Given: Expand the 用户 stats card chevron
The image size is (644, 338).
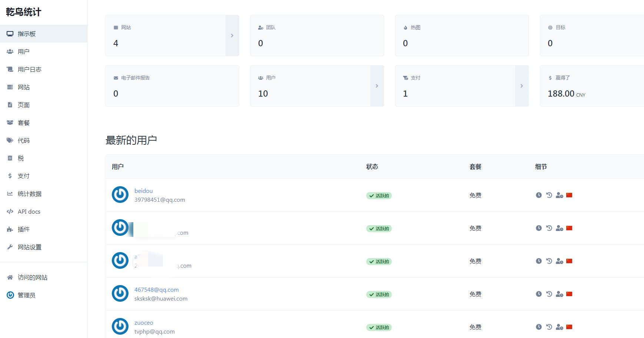Looking at the screenshot, I should [377, 86].
